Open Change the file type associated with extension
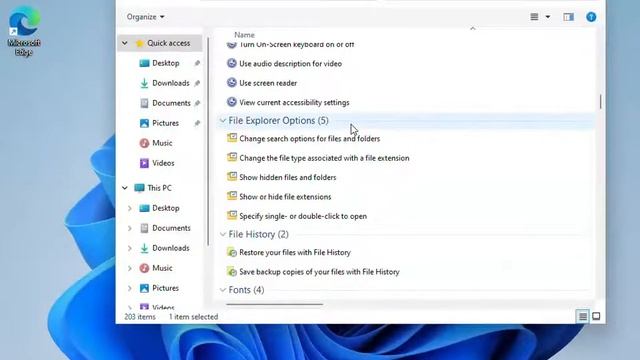This screenshot has width=640, height=360. [324, 158]
